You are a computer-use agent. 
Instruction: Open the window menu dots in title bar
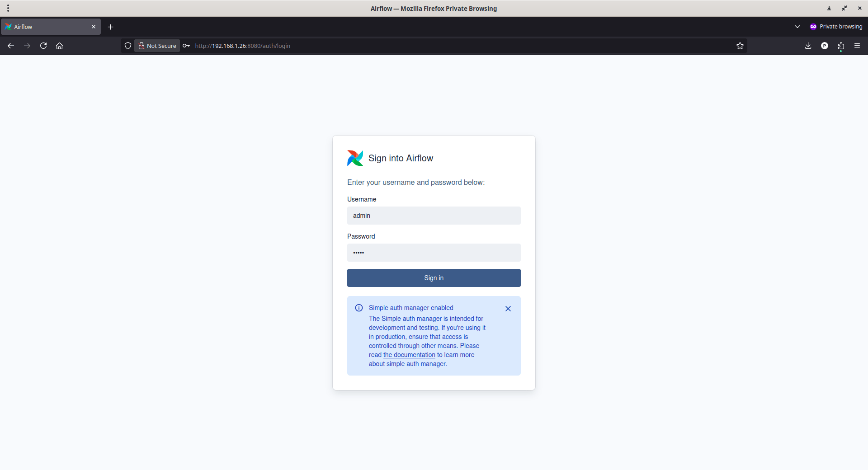pos(8,8)
